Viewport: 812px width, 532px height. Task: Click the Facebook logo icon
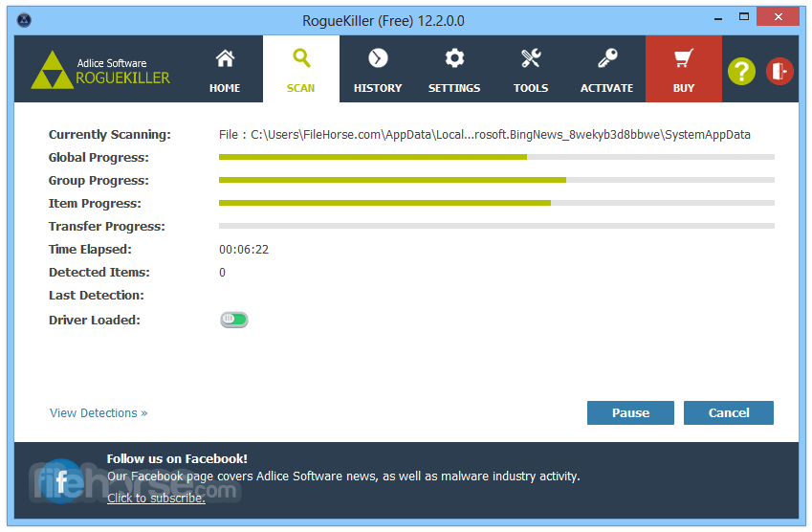click(x=61, y=481)
